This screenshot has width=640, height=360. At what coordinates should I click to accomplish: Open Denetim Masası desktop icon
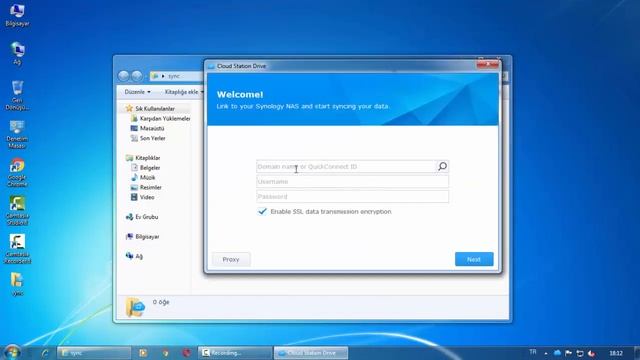tap(17, 134)
